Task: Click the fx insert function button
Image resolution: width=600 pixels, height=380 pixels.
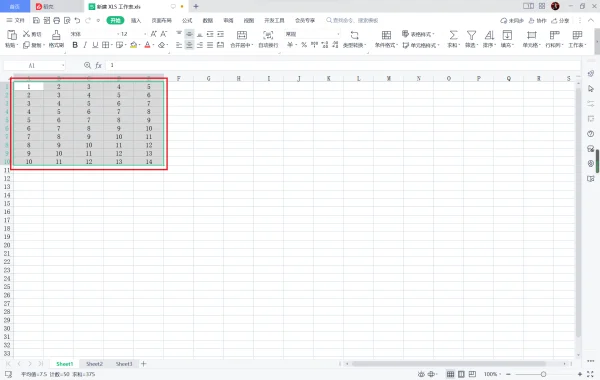Action: pos(98,65)
